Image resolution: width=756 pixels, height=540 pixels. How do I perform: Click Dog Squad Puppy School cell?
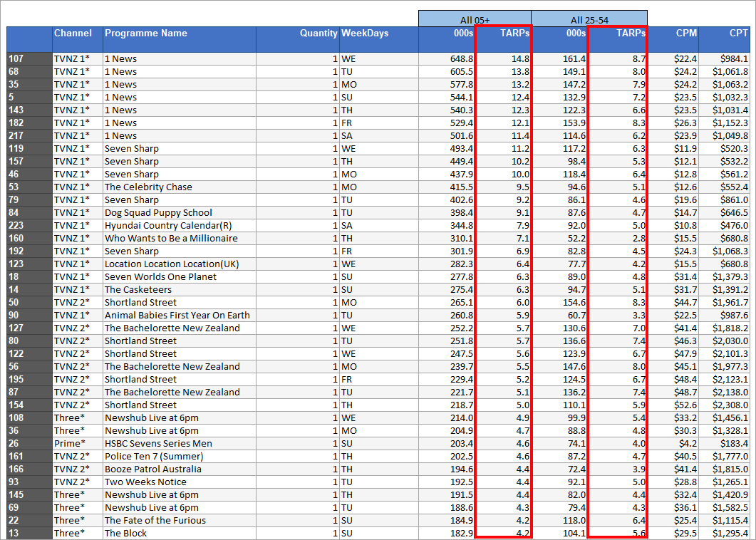click(x=180, y=212)
